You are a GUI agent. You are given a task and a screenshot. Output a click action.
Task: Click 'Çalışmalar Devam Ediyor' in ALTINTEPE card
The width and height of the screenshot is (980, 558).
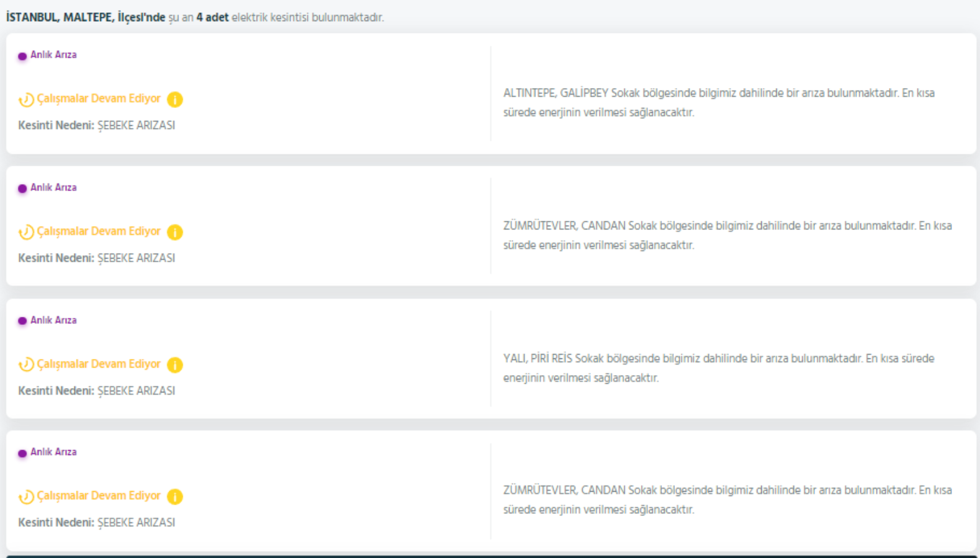99,99
